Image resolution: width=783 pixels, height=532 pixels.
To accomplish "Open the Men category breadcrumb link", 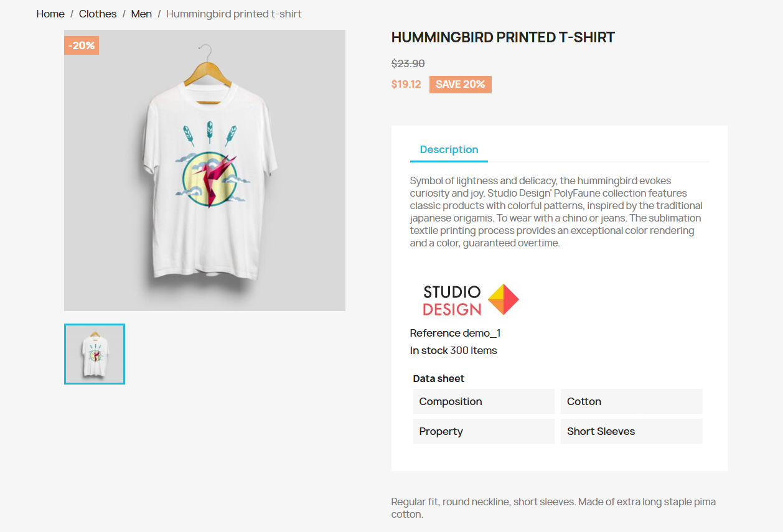I will (141, 14).
